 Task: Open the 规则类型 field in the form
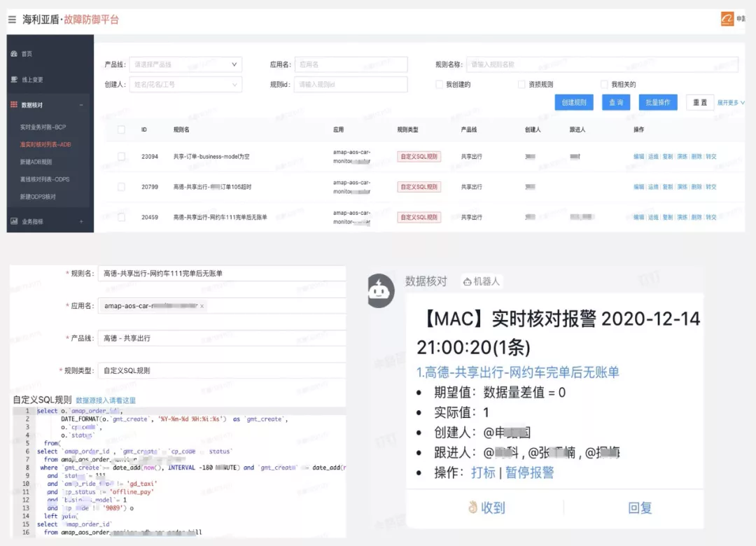pos(222,370)
